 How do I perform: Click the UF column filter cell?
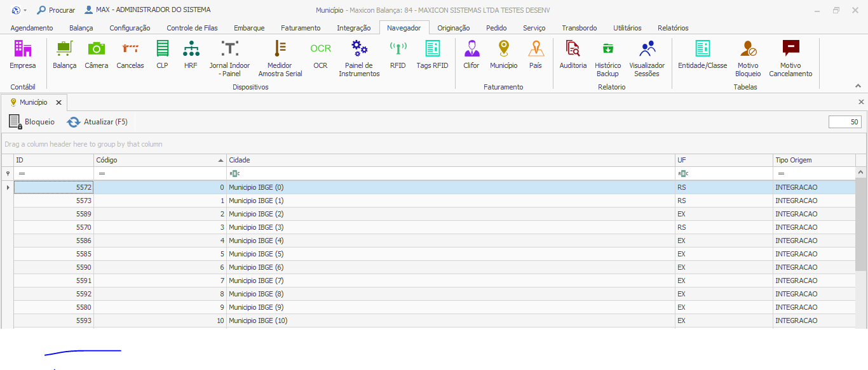point(724,173)
